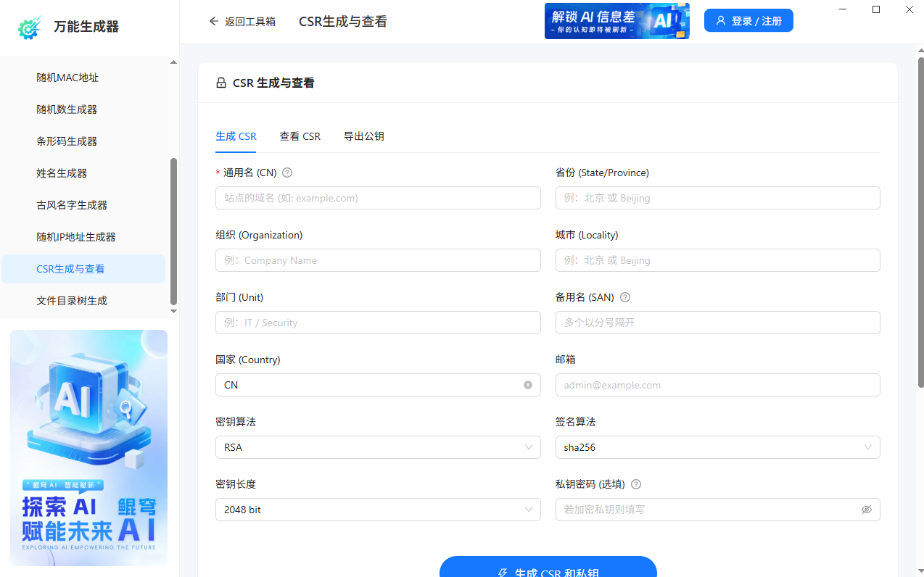Image resolution: width=924 pixels, height=577 pixels.
Task: Clear the 国家 field using the X icon
Action: [x=528, y=385]
